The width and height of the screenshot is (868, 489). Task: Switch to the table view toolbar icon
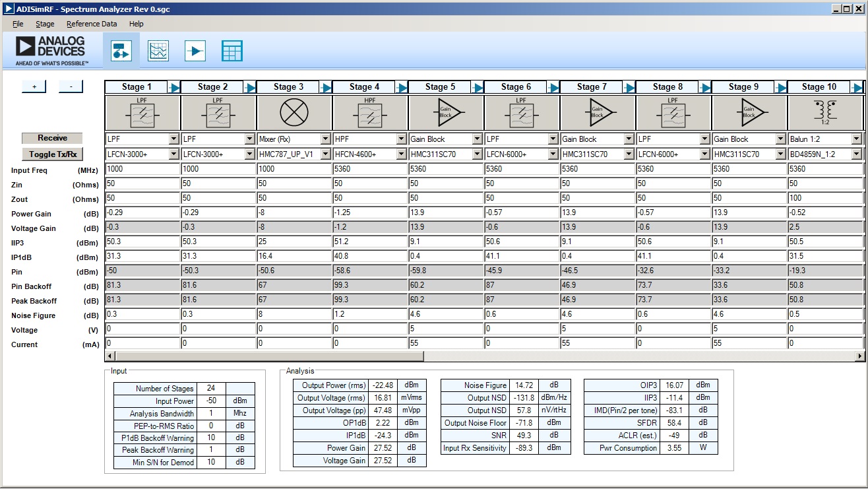232,50
